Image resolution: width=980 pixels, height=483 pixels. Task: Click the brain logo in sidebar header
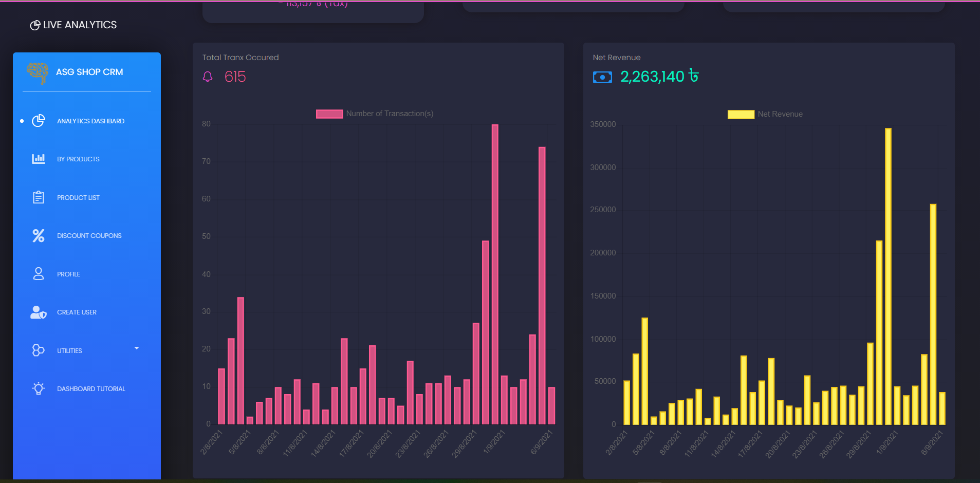[x=38, y=72]
